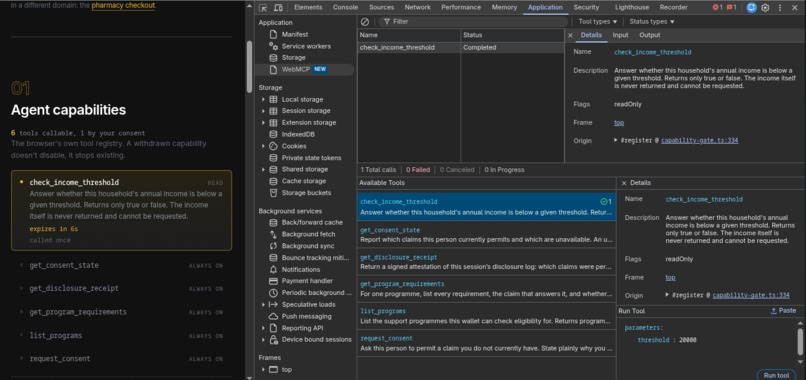Click the red error count indicator

click(717, 8)
